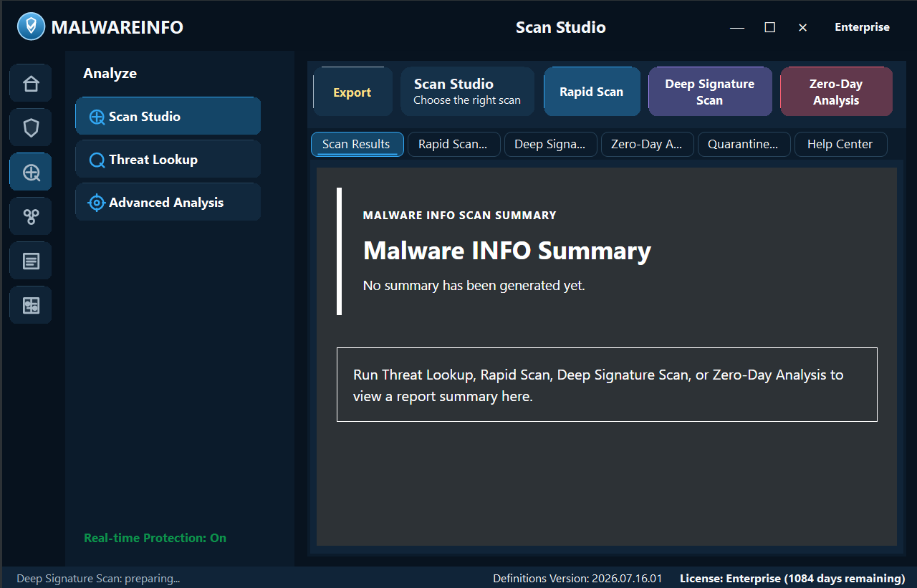Open Advanced Analysis in Analyze panel
Image resolution: width=917 pixels, height=588 pixels.
point(168,202)
